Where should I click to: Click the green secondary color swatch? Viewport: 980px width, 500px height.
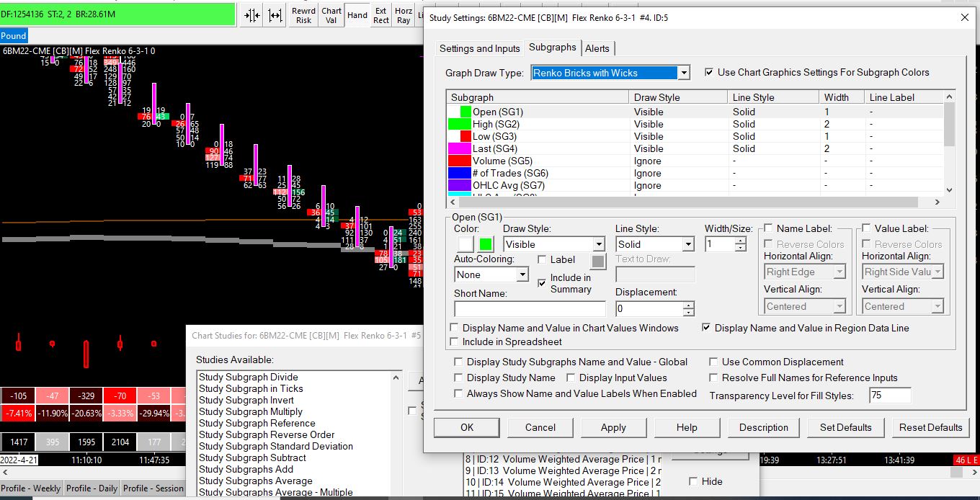[x=486, y=245]
